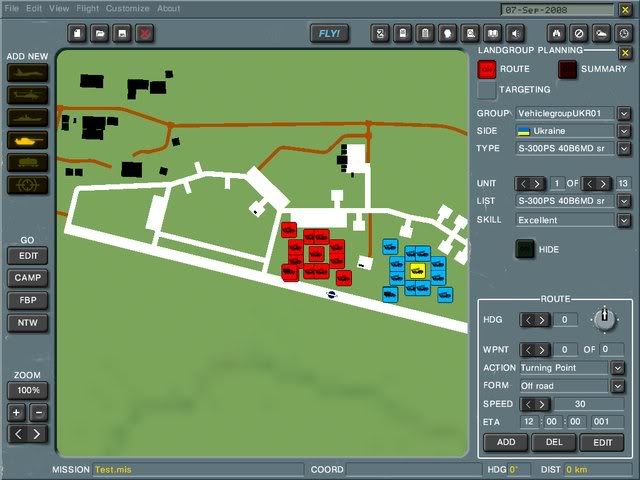This screenshot has width=640, height=480.
Task: Open the Customize menu
Action: (x=127, y=8)
